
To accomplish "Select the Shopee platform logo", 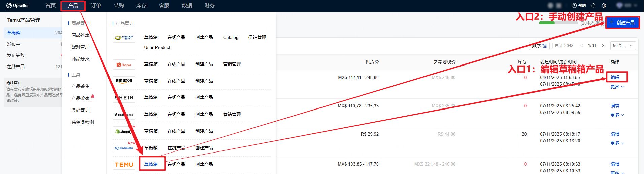I will [124, 64].
